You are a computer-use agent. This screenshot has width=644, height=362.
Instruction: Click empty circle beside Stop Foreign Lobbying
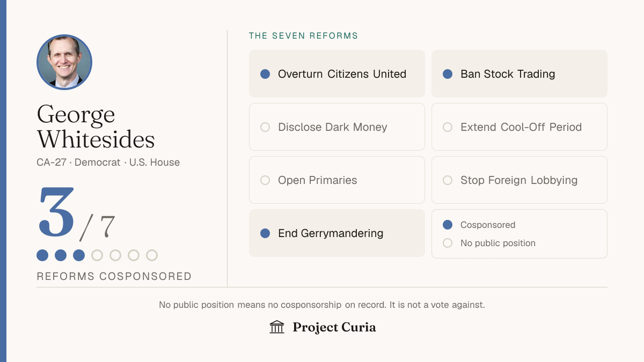coord(448,180)
